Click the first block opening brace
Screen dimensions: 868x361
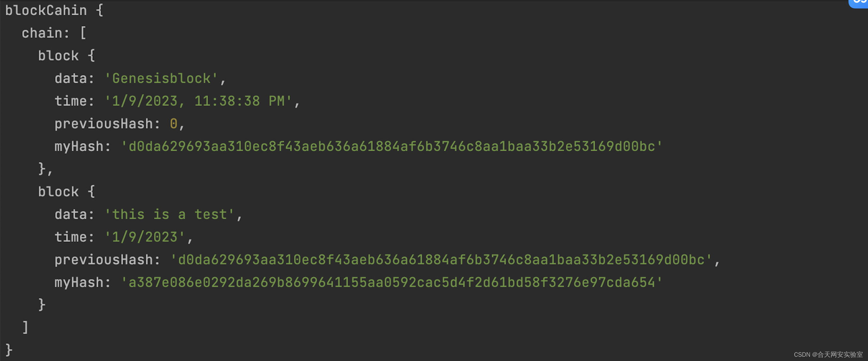coord(91,56)
